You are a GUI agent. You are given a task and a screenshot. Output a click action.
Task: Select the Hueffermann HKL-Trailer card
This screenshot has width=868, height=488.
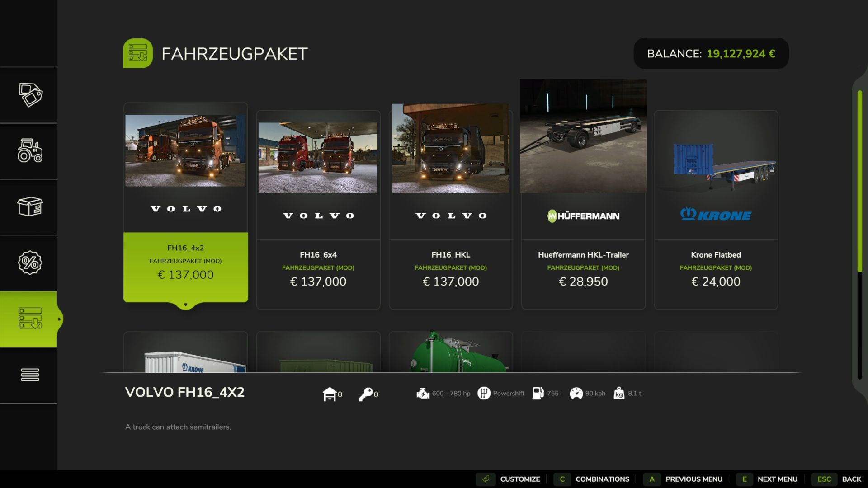coord(583,210)
